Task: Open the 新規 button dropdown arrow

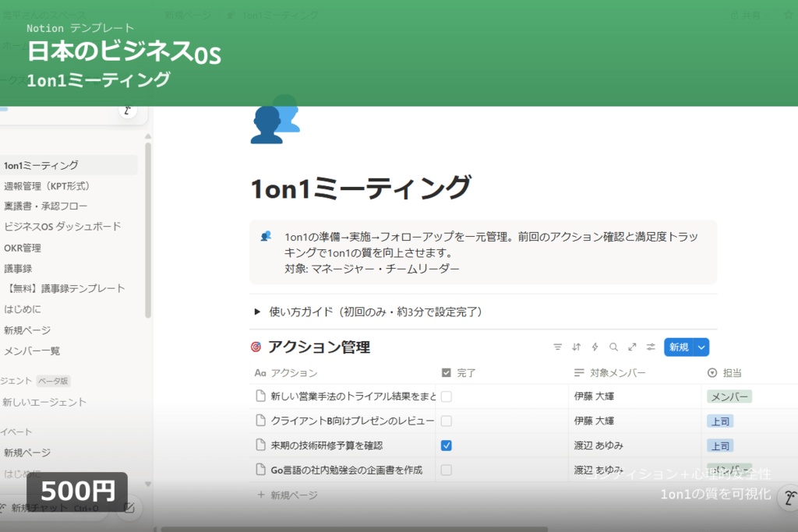Action: pyautogui.click(x=700, y=347)
